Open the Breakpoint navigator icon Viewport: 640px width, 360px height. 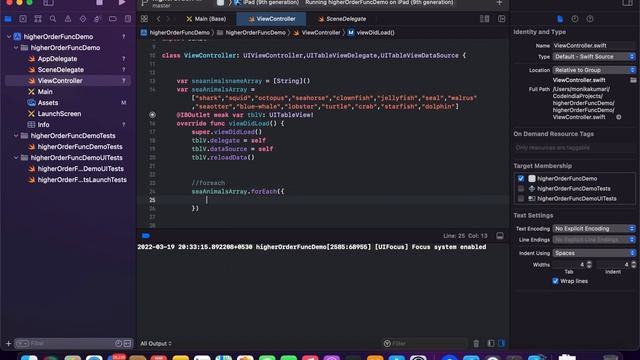pyautogui.click(x=113, y=19)
